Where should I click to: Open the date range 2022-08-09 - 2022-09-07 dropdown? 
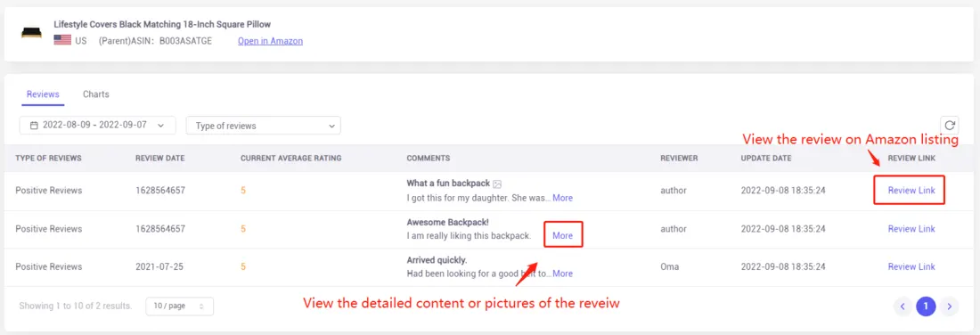click(97, 125)
